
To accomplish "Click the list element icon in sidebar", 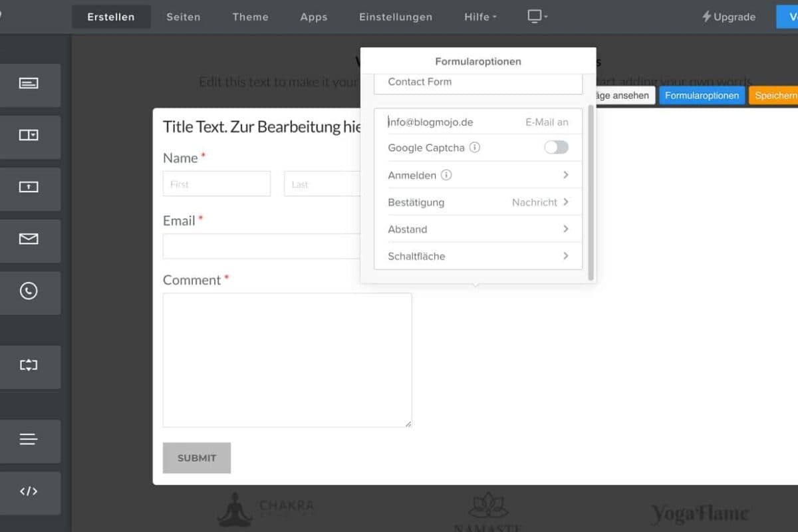I will coord(30,441).
